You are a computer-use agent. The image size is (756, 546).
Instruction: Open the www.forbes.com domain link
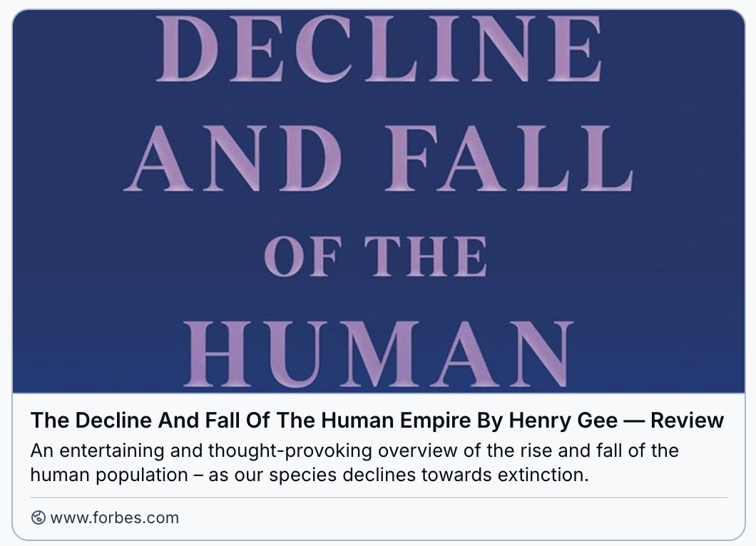coord(114,517)
